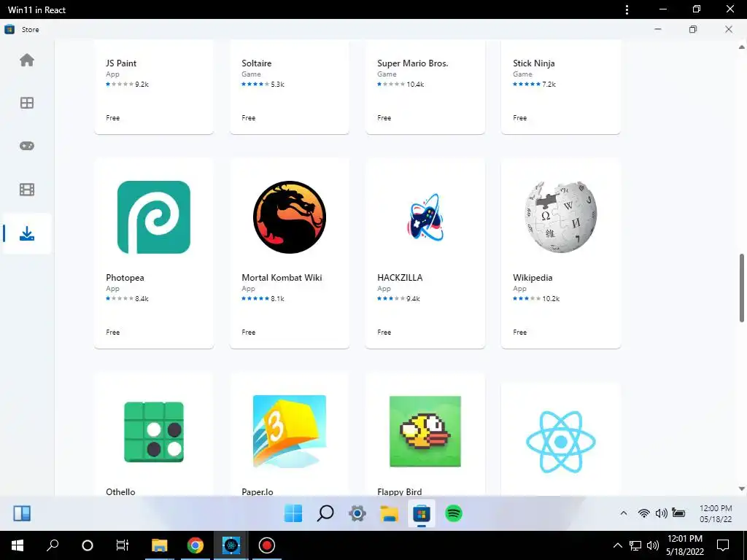Click the Wikipedia globe logo
Image resolution: width=747 pixels, height=560 pixels.
tap(561, 217)
